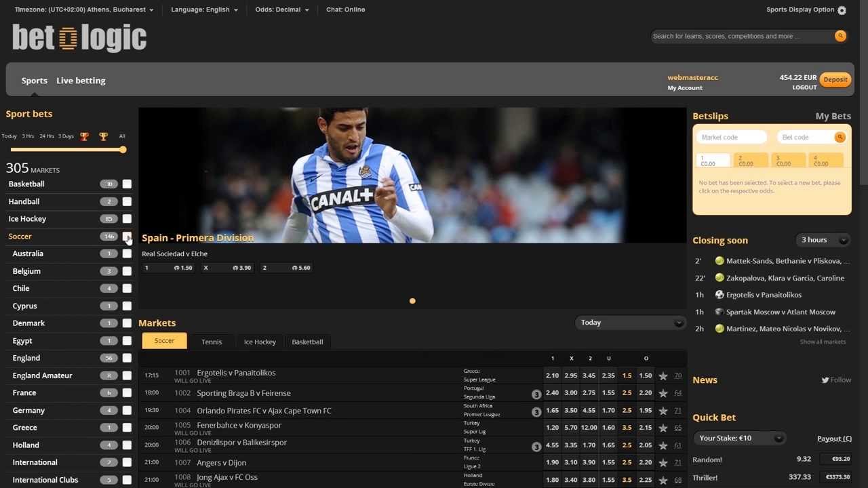
Task: Open Sports Display Option gear
Action: (x=842, y=10)
